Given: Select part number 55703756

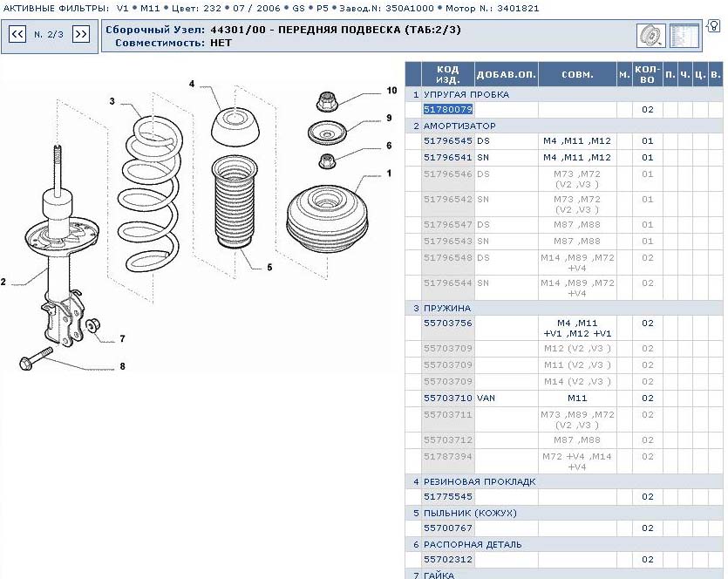Looking at the screenshot, I should [x=448, y=324].
